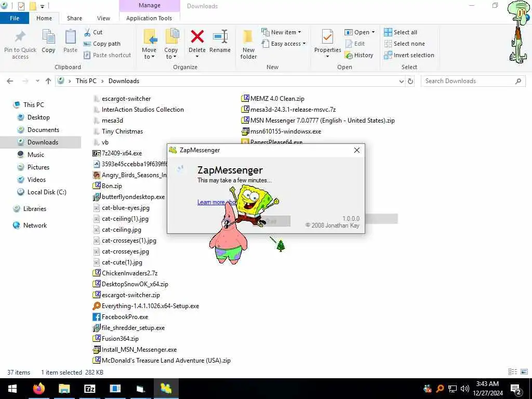
Task: Open file History from ribbon
Action: pyautogui.click(x=359, y=55)
